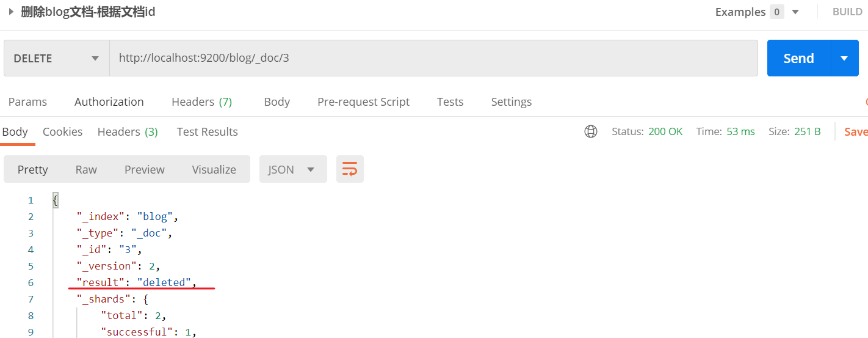Click the "result": "deleted" line
868x338 pixels.
tap(137, 282)
